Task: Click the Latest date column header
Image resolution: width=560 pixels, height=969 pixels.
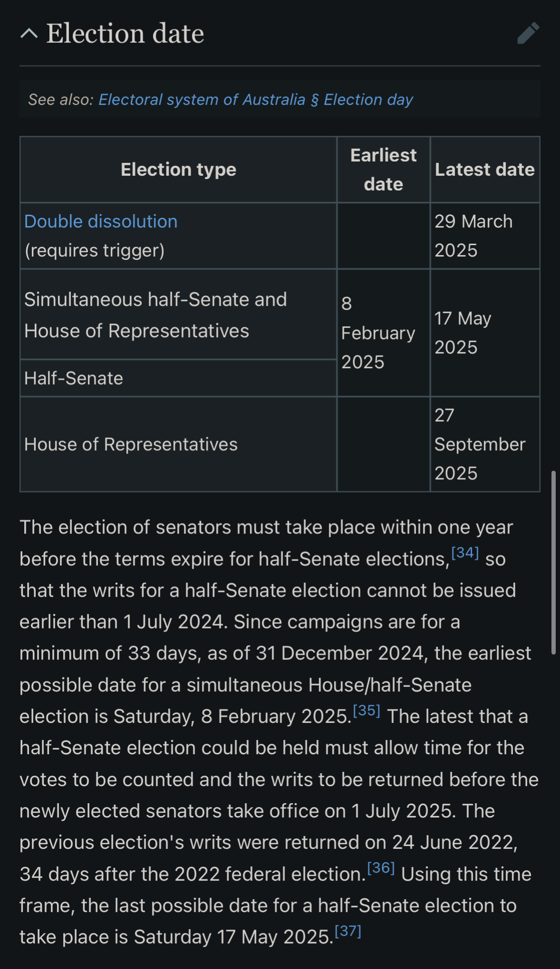Action: point(485,170)
